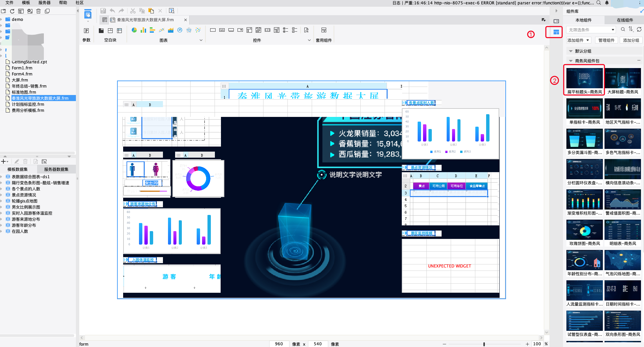Expand the chart types dropdown arrow
Image resolution: width=644 pixels, height=347 pixels.
tap(201, 40)
